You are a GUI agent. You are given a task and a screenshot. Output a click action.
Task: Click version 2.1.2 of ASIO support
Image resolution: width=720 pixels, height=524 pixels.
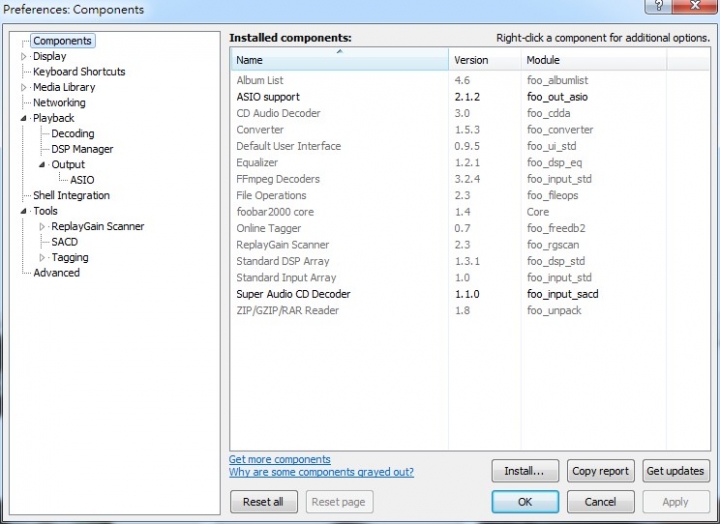[467, 97]
